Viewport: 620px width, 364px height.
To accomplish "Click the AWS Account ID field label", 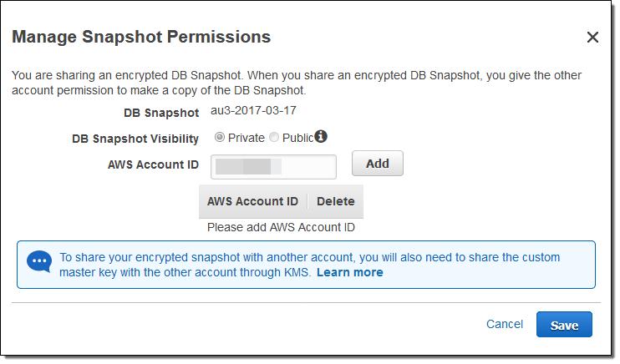I will click(153, 164).
